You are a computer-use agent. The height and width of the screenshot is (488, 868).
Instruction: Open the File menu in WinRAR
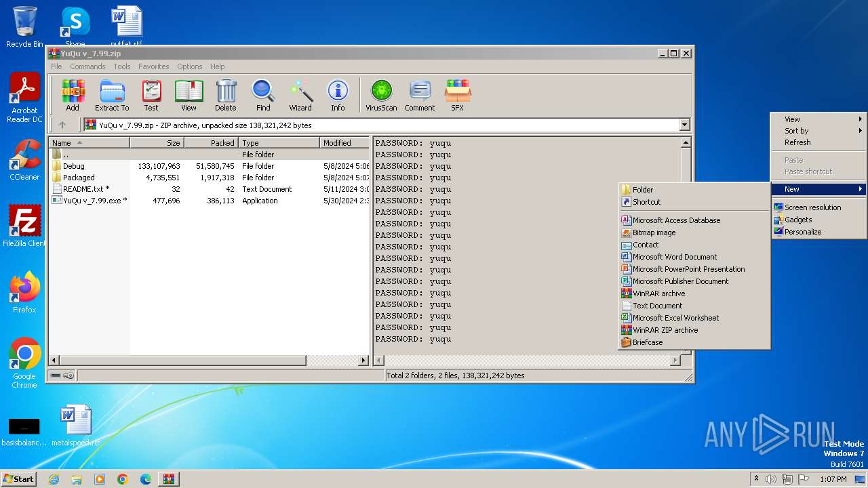56,66
